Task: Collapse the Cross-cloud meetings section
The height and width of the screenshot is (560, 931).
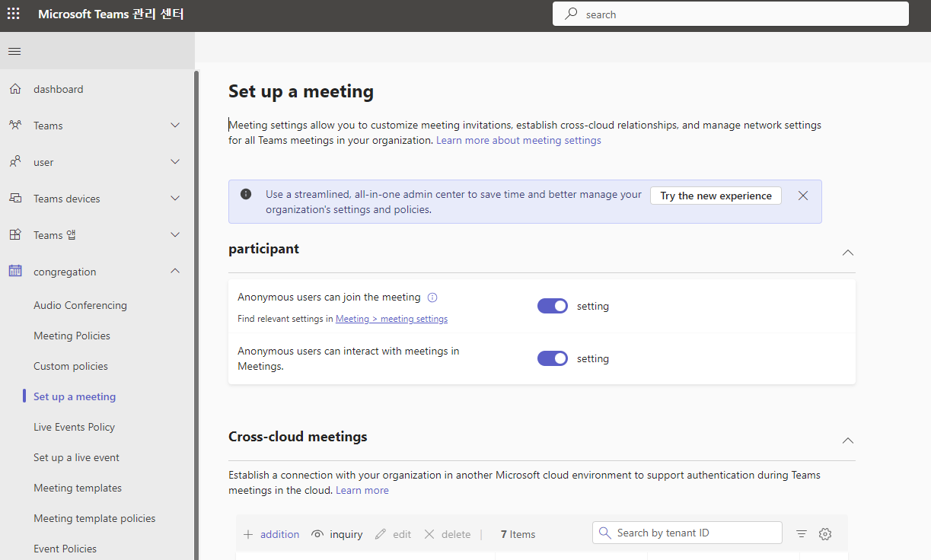Action: [x=848, y=440]
